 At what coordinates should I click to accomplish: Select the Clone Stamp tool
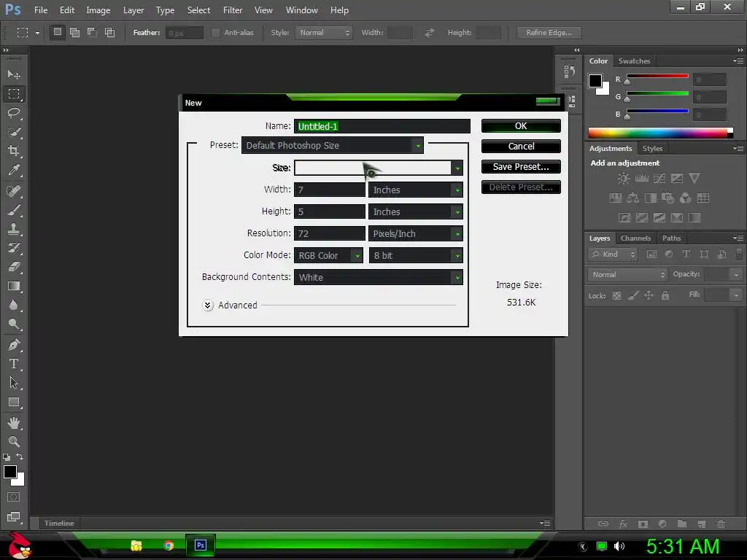click(14, 229)
